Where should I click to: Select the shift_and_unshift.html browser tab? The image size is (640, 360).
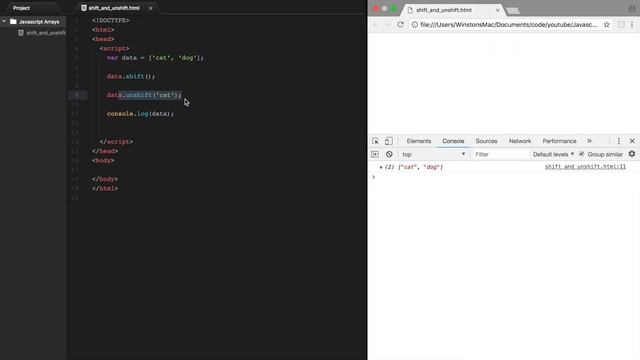click(444, 10)
